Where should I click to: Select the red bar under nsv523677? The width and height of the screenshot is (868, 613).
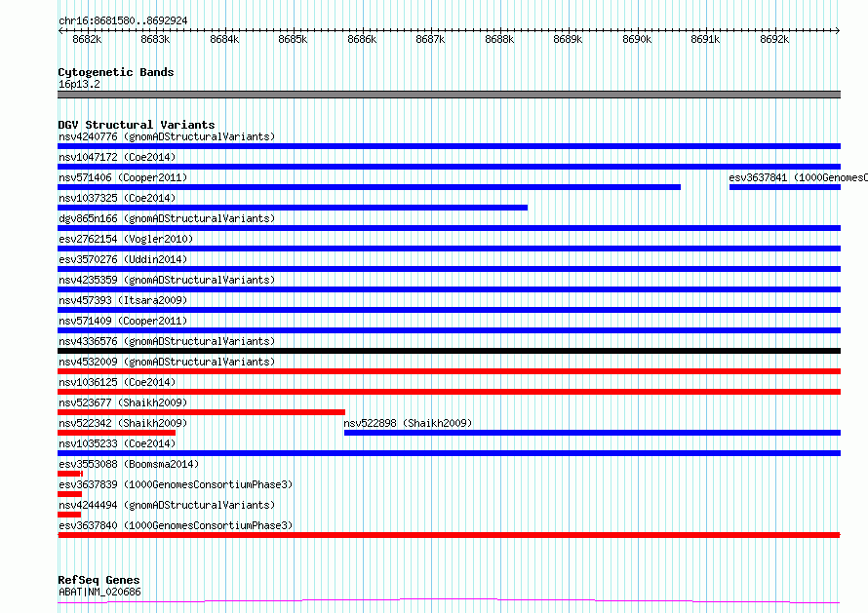click(x=202, y=412)
